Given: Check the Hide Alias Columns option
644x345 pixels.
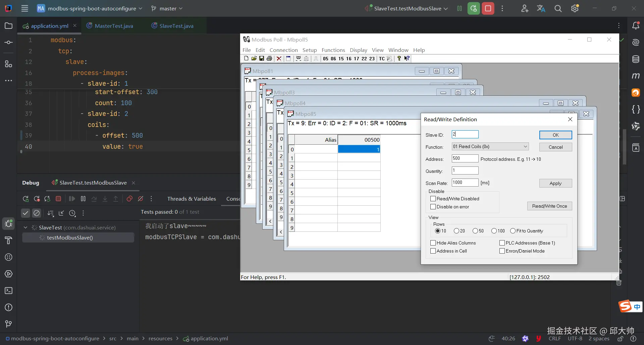Looking at the screenshot, I should point(433,243).
